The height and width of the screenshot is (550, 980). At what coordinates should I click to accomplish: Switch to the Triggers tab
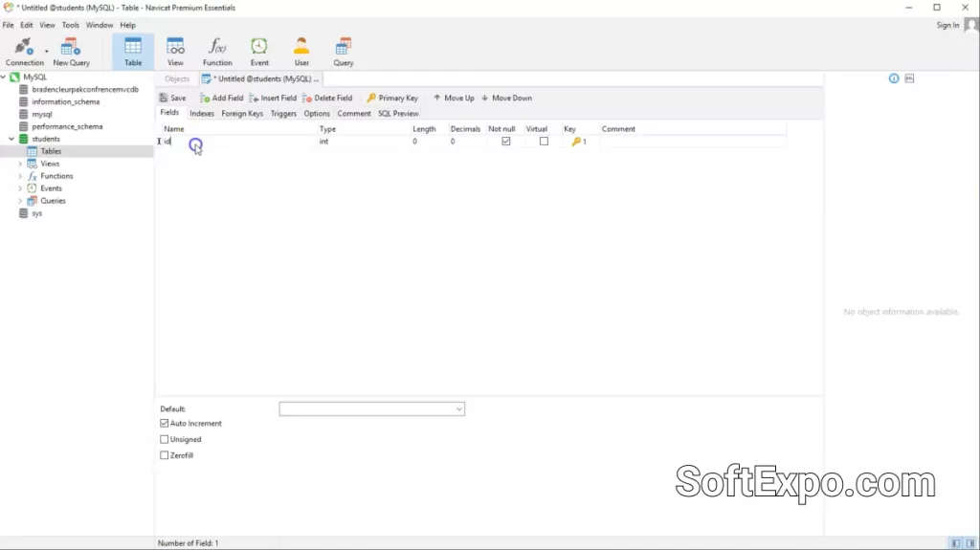tap(283, 114)
